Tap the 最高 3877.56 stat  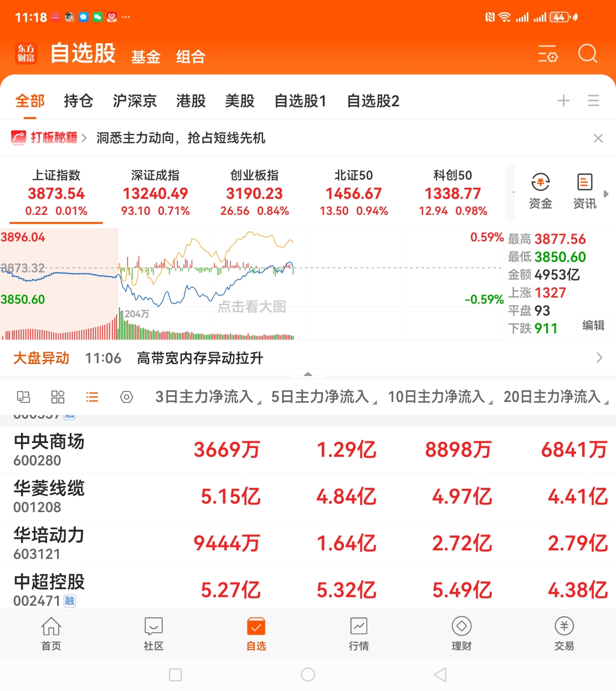point(547,239)
